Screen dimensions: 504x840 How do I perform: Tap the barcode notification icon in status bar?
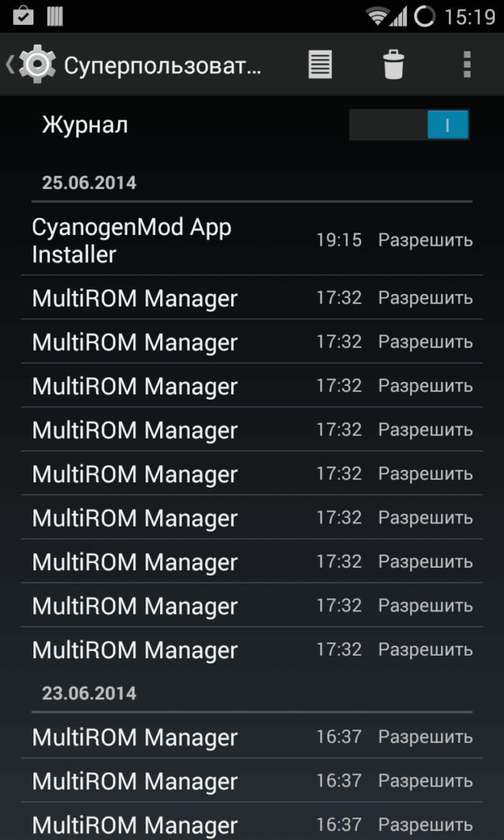(55, 16)
